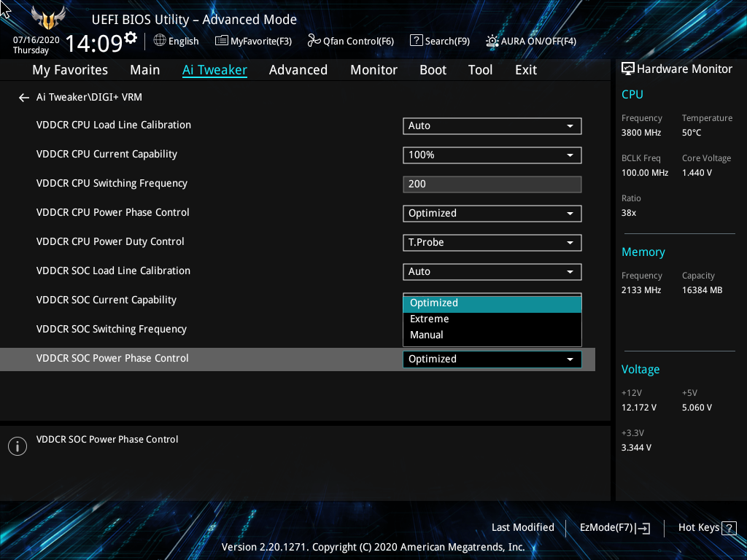Open VDDCR CPU Power Phase Control dropdown
The image size is (747, 560).
(492, 214)
